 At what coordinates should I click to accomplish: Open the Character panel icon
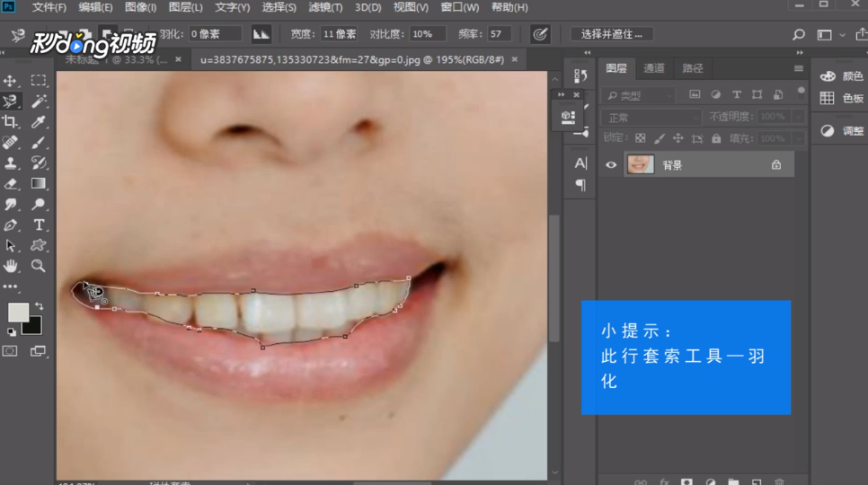(580, 163)
